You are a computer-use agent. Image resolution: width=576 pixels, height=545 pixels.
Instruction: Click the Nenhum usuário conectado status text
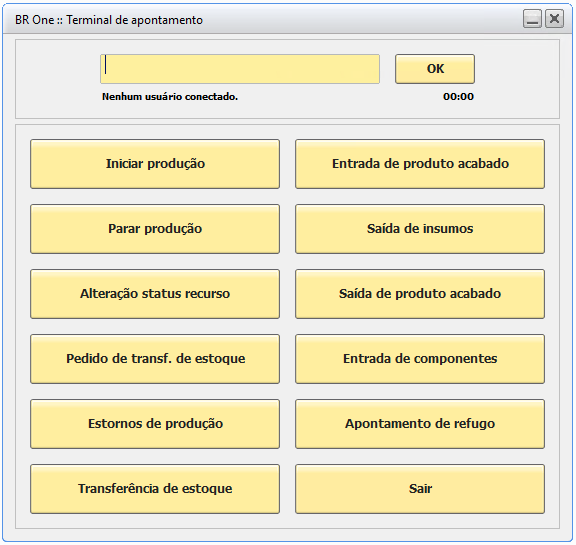(170, 97)
